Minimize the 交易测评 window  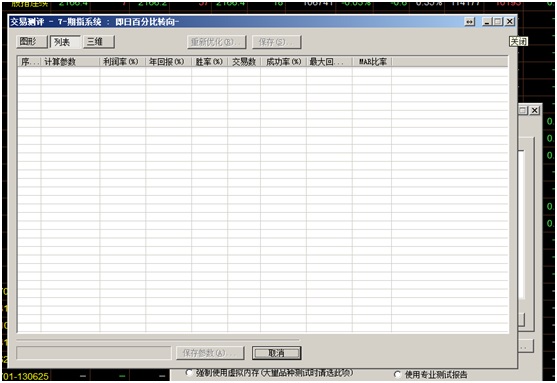[487, 22]
